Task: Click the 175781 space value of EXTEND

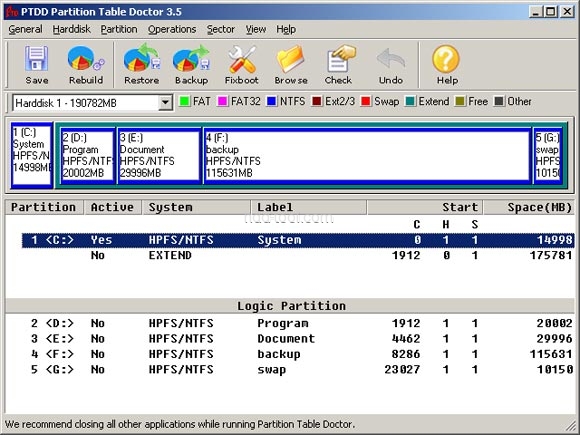Action: 551,255
